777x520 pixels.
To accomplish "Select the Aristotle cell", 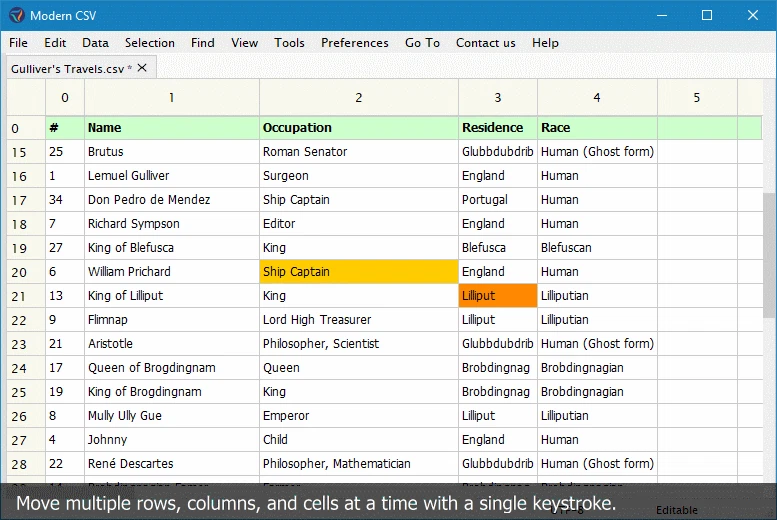I will pos(171,344).
